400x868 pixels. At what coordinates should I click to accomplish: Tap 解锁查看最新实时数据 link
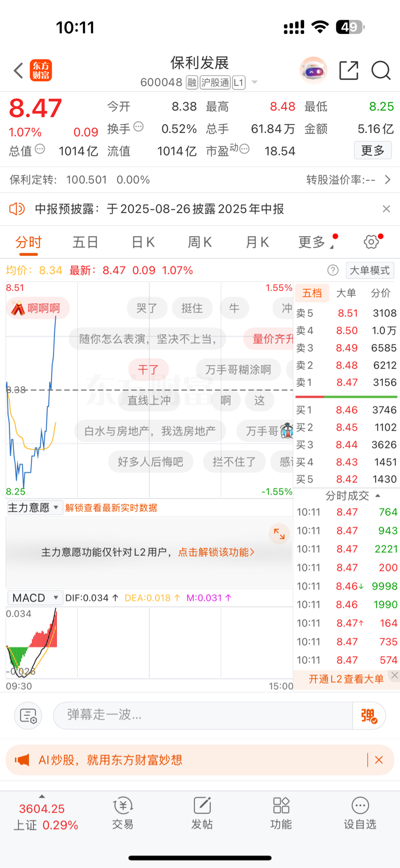(x=111, y=508)
